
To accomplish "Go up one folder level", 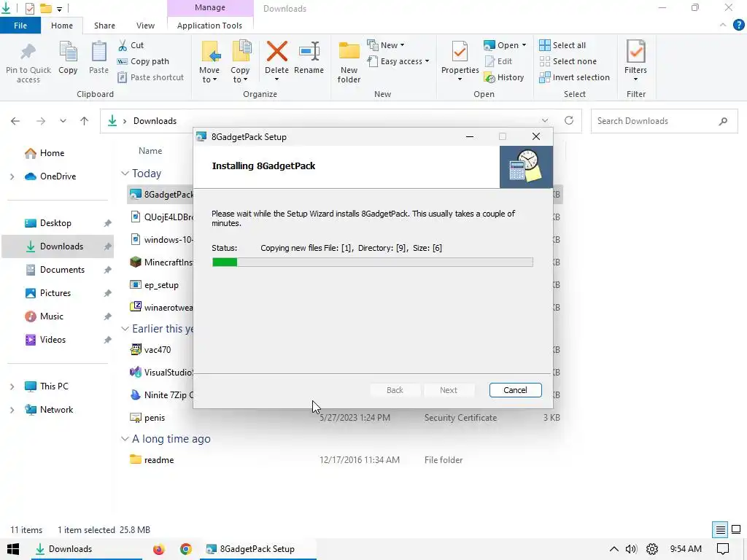I will pyautogui.click(x=85, y=121).
